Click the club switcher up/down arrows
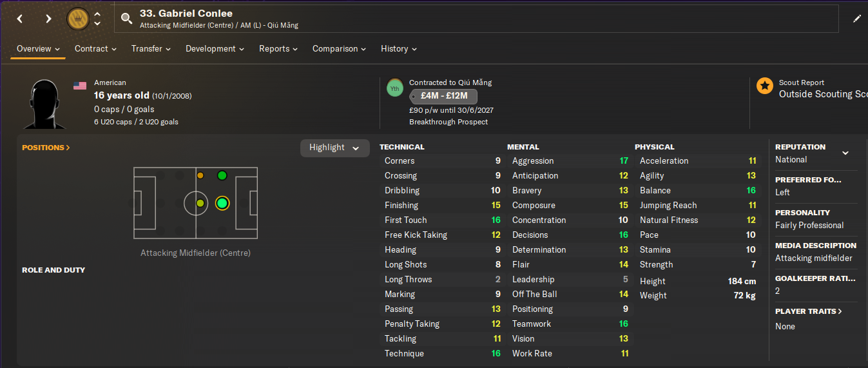Viewport: 868px width, 368px height. 97,19
